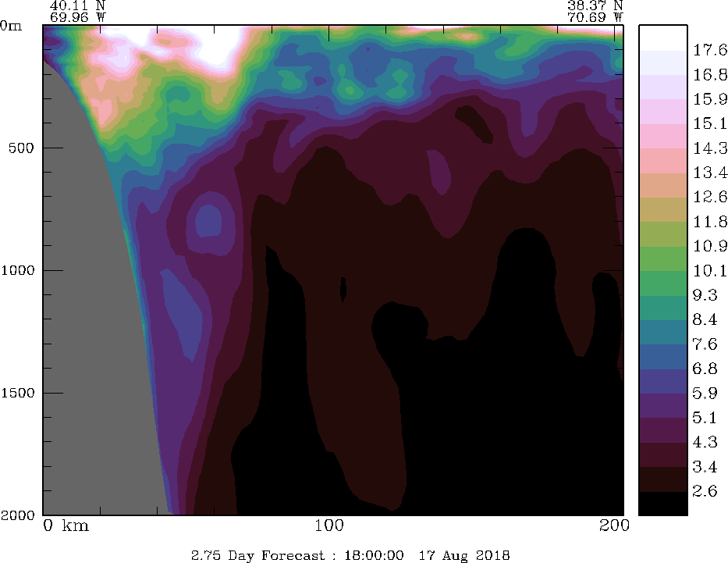Select the green swatch labeled 10.1
728x563 pixels.
tap(663, 258)
